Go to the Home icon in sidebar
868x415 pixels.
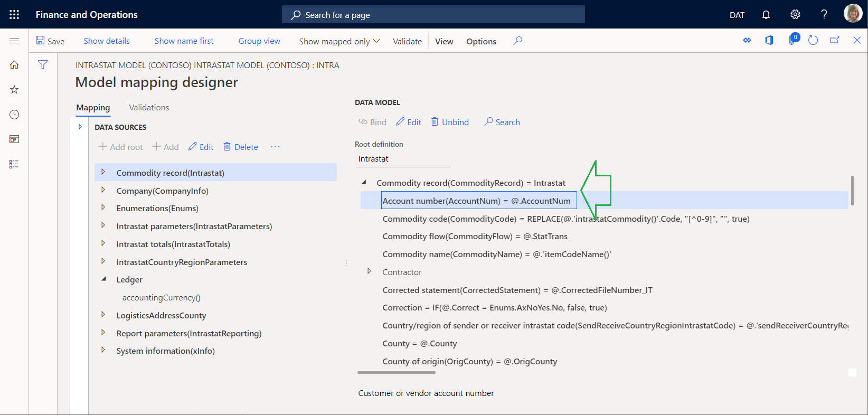14,64
